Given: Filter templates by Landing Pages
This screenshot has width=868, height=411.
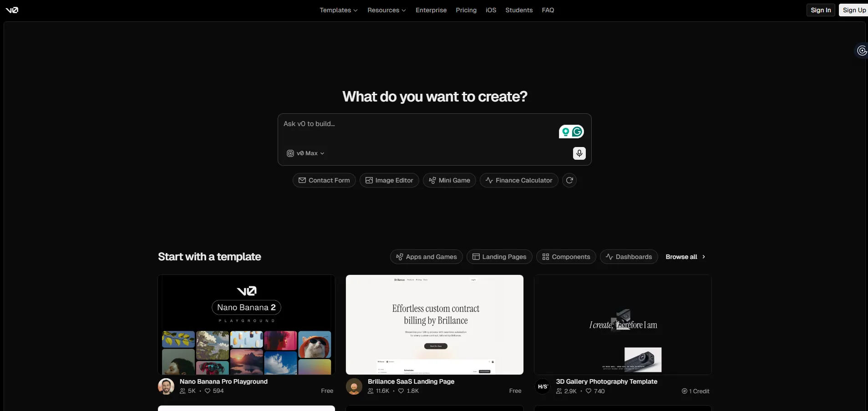Looking at the screenshot, I should (499, 257).
